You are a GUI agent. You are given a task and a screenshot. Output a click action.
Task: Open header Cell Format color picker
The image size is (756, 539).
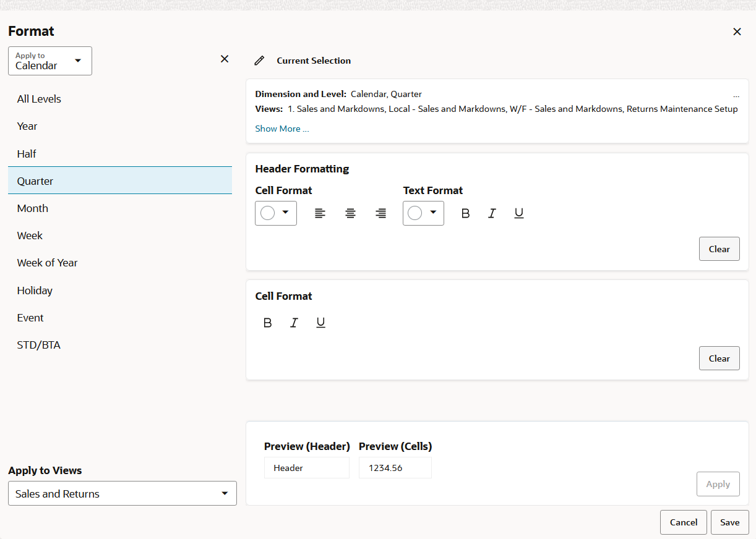tap(276, 213)
